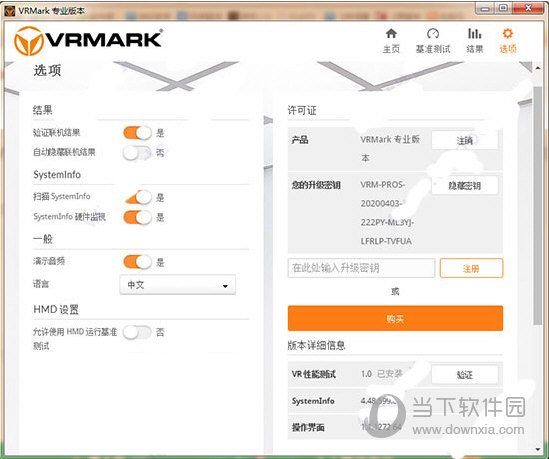Click the 选项 page title
Screen dimensions: 549x459
47,71
